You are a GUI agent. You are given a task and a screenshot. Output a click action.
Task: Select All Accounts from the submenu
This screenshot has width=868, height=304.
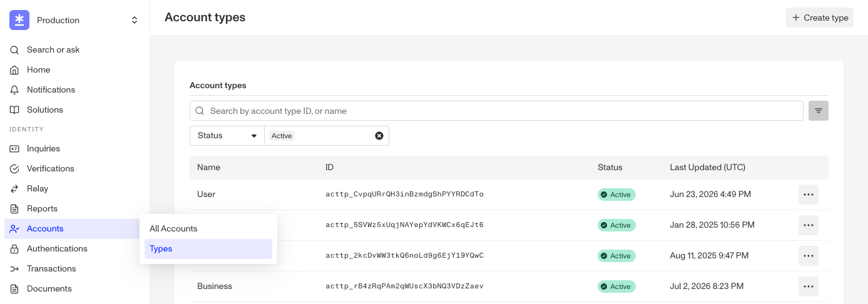208,229
